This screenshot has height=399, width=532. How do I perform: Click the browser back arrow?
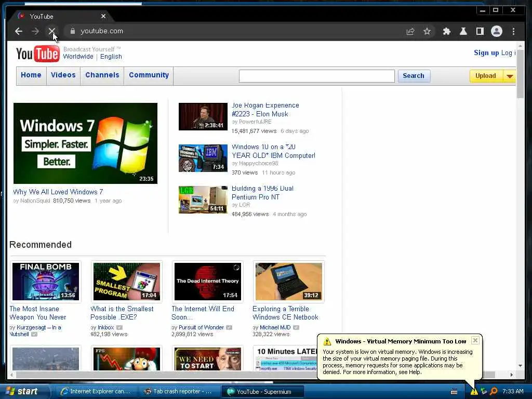point(19,31)
